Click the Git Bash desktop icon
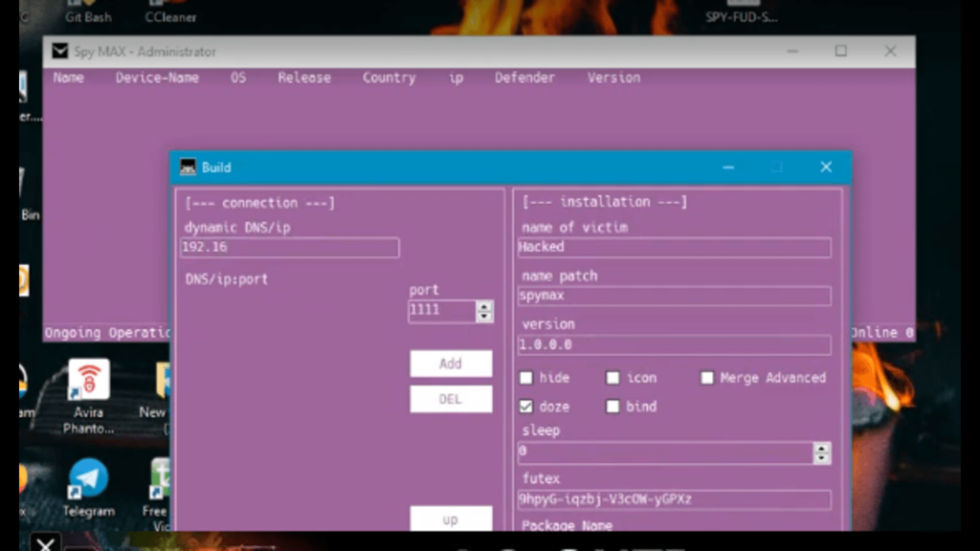The width and height of the screenshot is (980, 551). tap(88, 11)
